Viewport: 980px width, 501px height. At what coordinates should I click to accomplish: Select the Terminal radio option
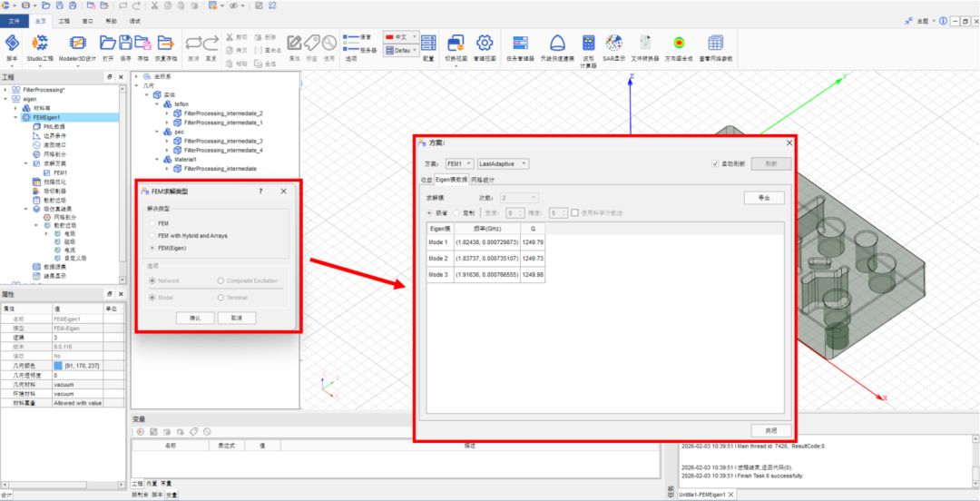pyautogui.click(x=220, y=298)
